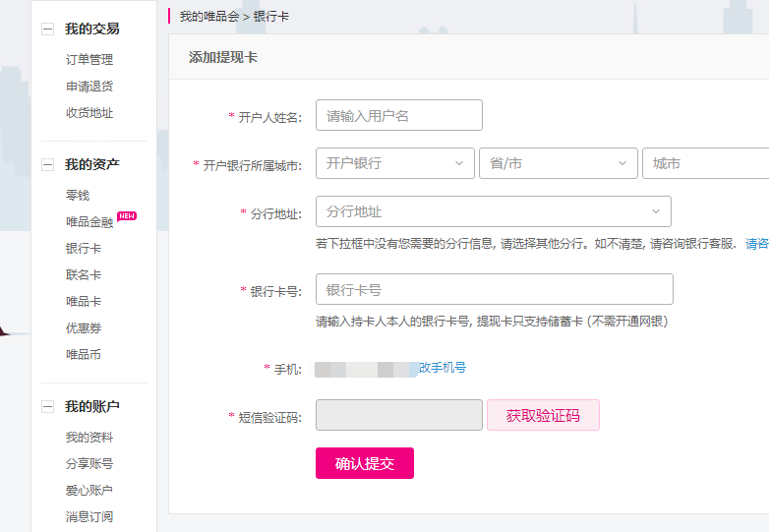Click the 添加提现卡 title
Viewport: 769px width, 532px height.
223,57
